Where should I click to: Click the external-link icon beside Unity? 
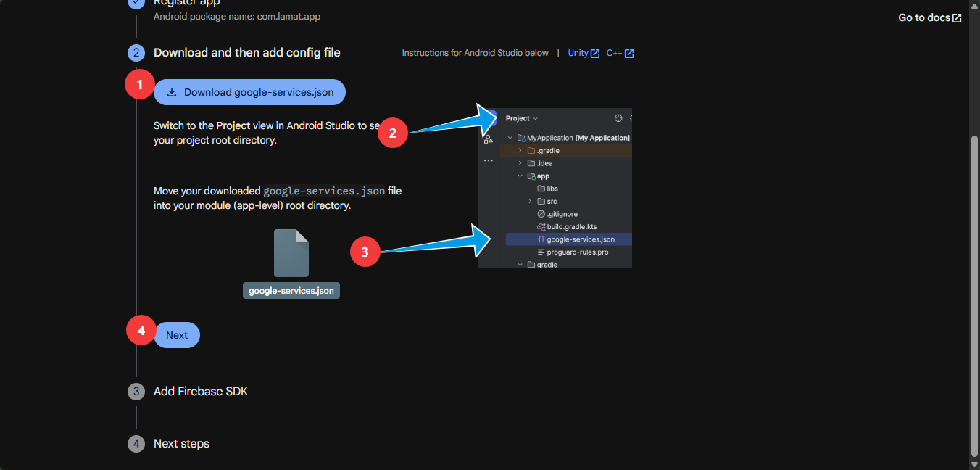(595, 54)
